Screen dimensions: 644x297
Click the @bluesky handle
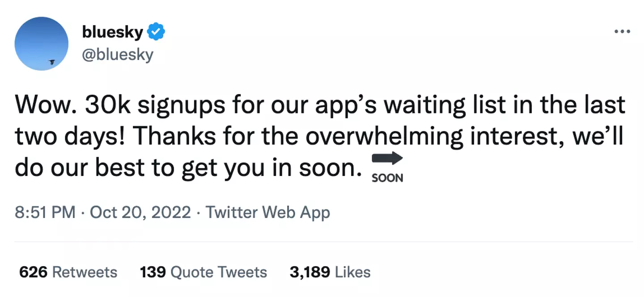click(118, 54)
